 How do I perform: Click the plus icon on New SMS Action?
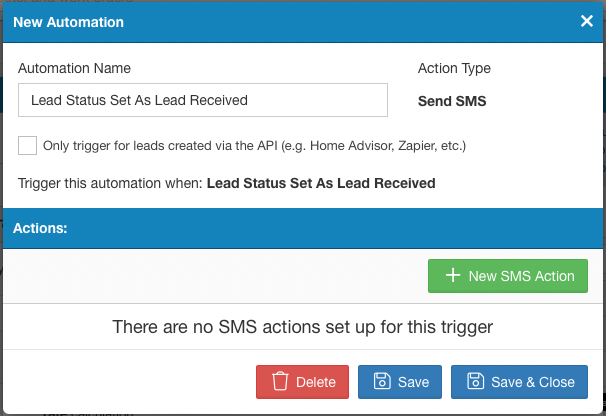pyautogui.click(x=453, y=276)
